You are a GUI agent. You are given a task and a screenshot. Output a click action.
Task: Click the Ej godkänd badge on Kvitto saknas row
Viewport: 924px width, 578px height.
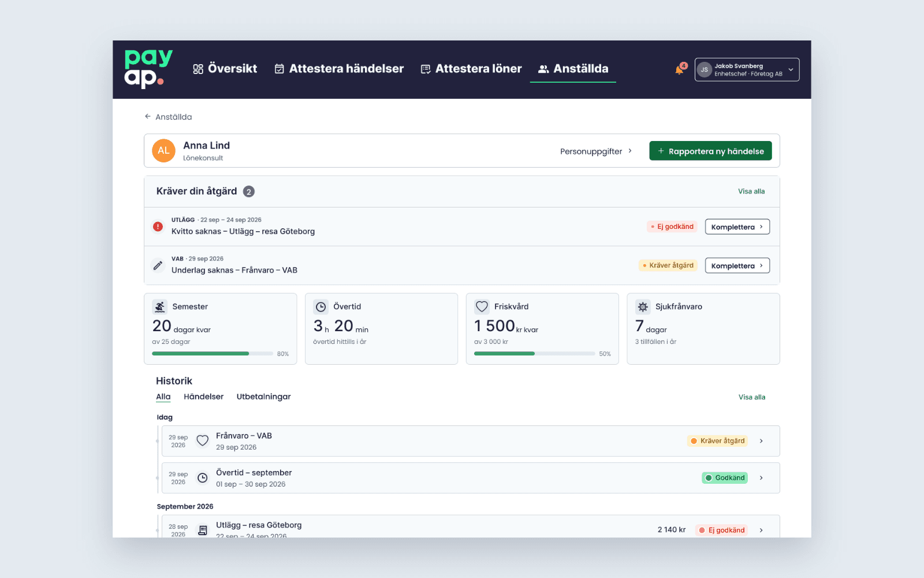(x=672, y=227)
